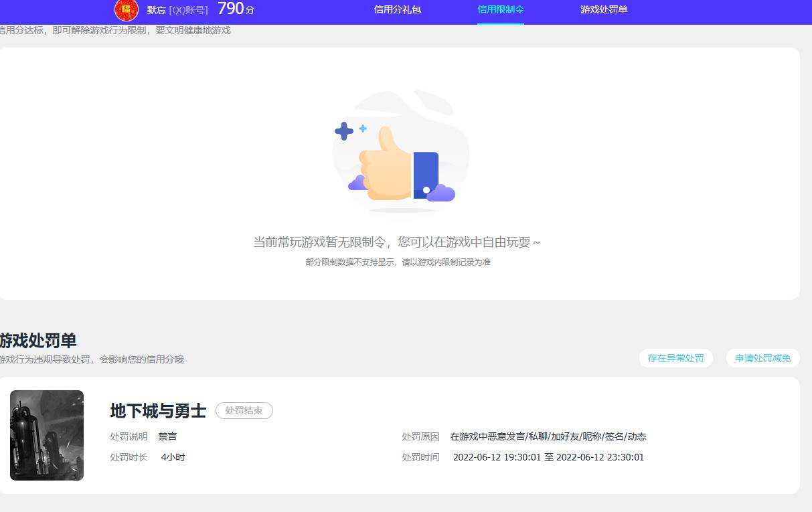Switch to the 信用限制令 tab
812x512 pixels.
pyautogui.click(x=501, y=9)
